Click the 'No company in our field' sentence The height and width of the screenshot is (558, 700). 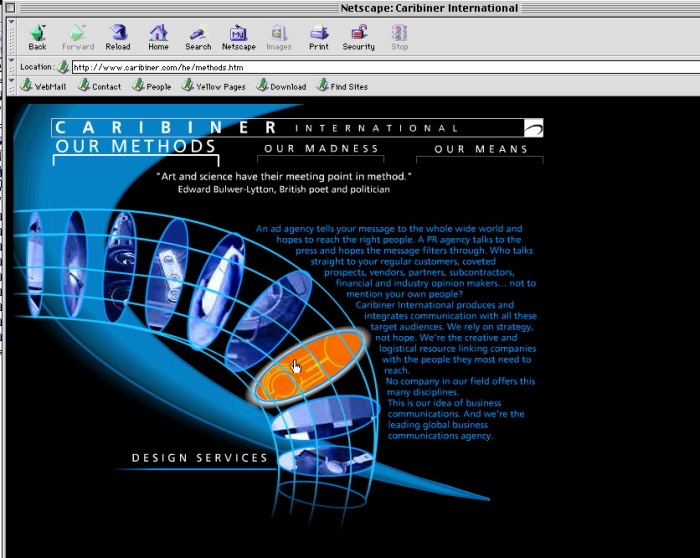click(x=460, y=387)
